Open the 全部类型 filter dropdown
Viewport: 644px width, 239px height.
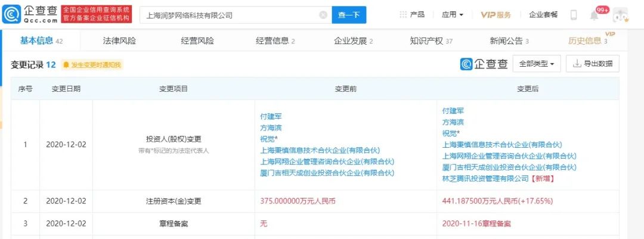pos(537,64)
